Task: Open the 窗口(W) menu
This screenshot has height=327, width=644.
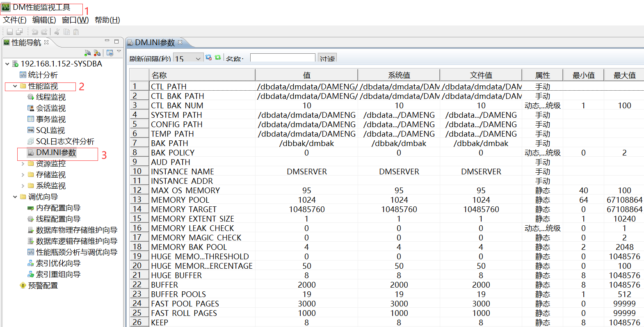Action: click(75, 20)
